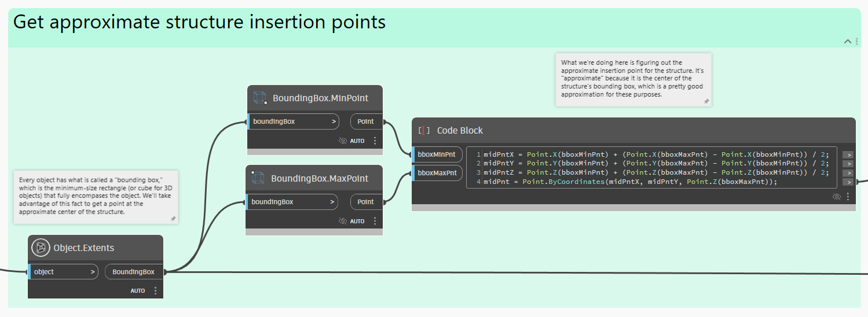The height and width of the screenshot is (317, 868).
Task: Click the pin icon on the bounding box note
Action: tap(173, 219)
